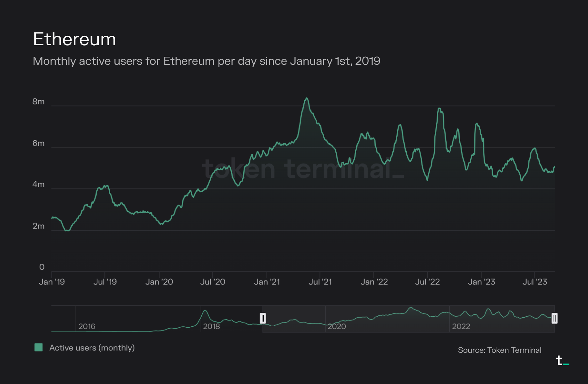588x384 pixels.
Task: Click the 2018 marker in the range navigator
Action: coord(211,326)
